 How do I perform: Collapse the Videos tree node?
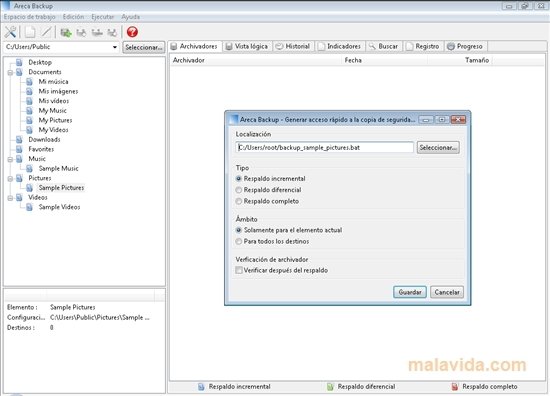[x=10, y=198]
